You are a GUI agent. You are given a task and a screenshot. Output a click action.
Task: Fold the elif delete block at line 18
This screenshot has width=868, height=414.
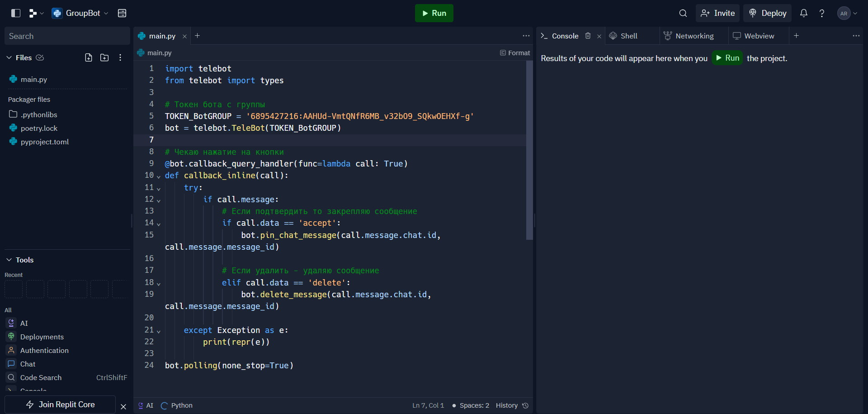(x=159, y=283)
